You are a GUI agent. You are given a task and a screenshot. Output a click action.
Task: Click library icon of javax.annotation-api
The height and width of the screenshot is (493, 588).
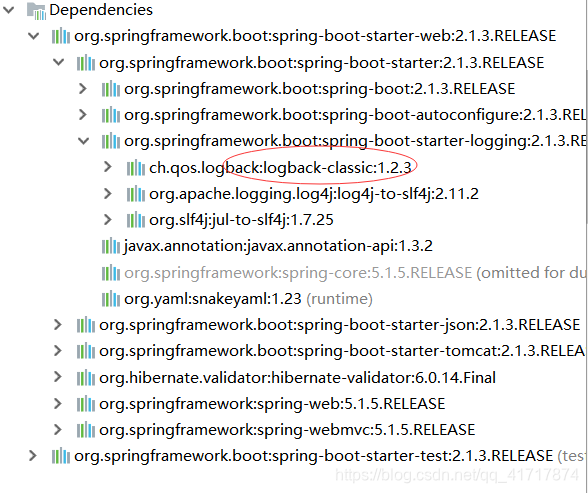[111, 246]
